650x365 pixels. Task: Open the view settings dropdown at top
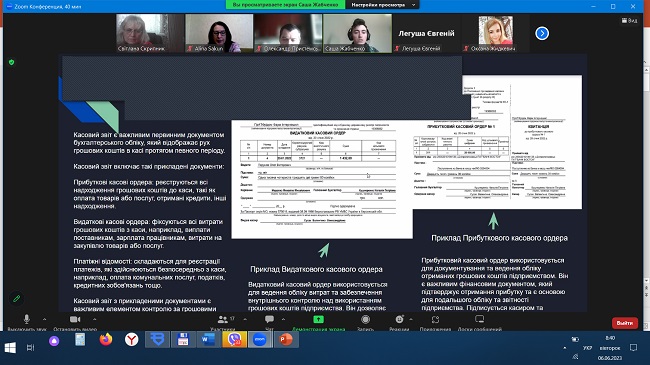(x=383, y=5)
